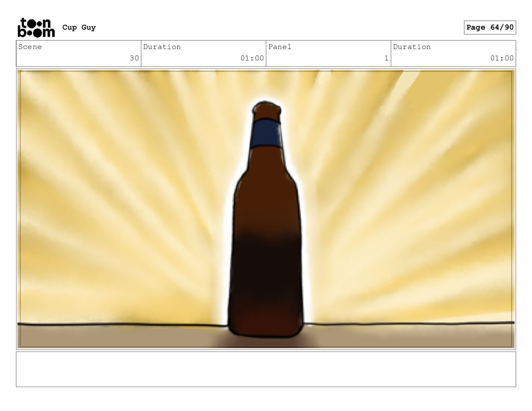
Task: Click the Toon Boom logo
Action: tap(36, 27)
